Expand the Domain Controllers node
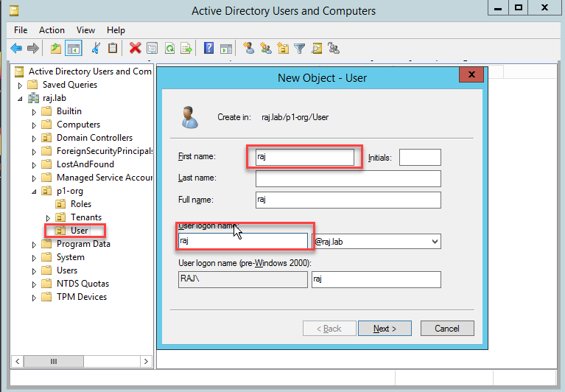 [x=34, y=139]
